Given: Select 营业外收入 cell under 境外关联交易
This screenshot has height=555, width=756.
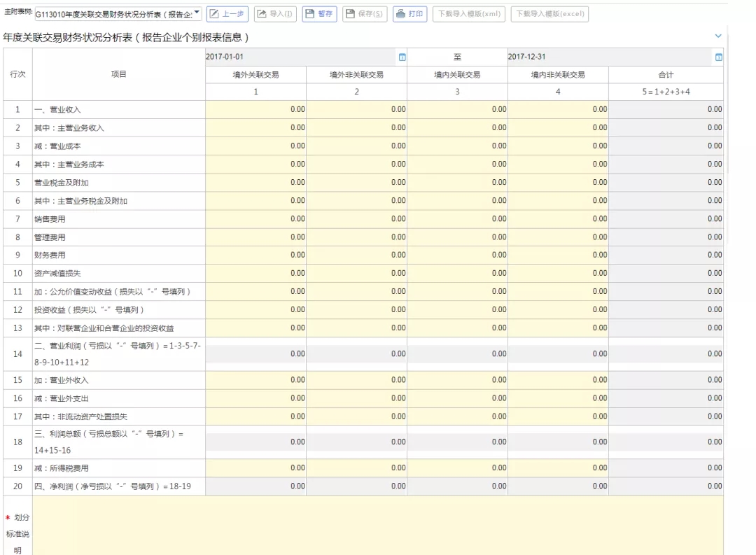Looking at the screenshot, I should pyautogui.click(x=255, y=381).
